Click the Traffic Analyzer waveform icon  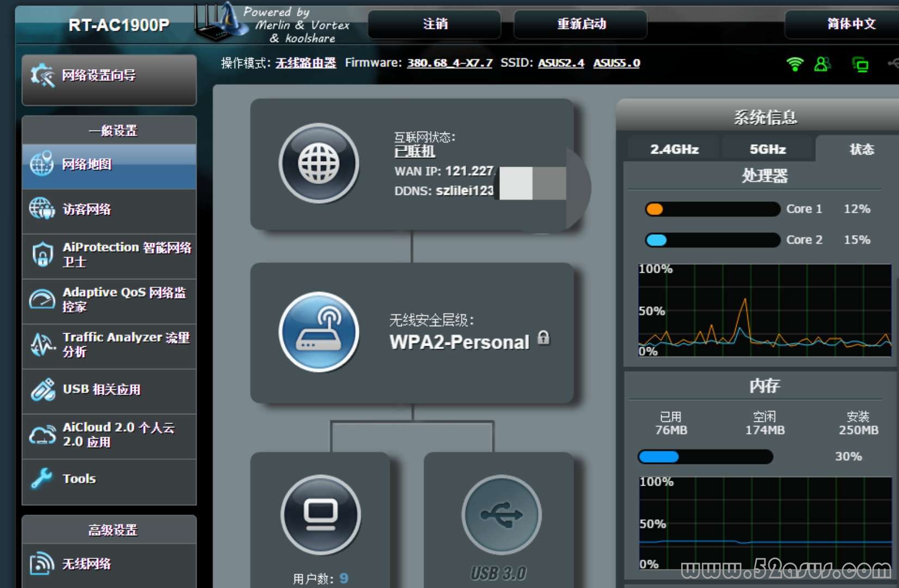(x=42, y=345)
